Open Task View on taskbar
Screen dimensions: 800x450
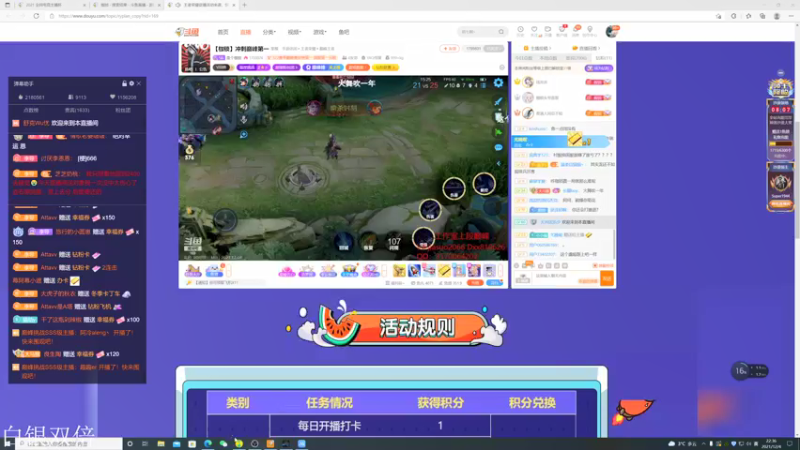(x=145, y=444)
